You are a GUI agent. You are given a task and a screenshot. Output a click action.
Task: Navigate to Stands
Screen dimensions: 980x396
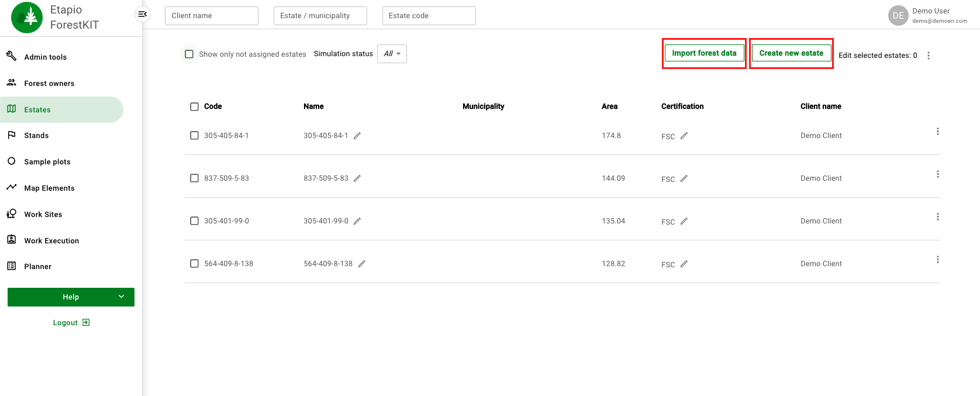pyautogui.click(x=36, y=135)
